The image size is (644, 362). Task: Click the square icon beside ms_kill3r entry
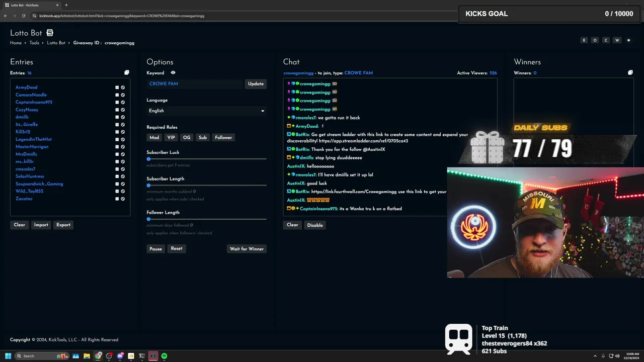(117, 161)
